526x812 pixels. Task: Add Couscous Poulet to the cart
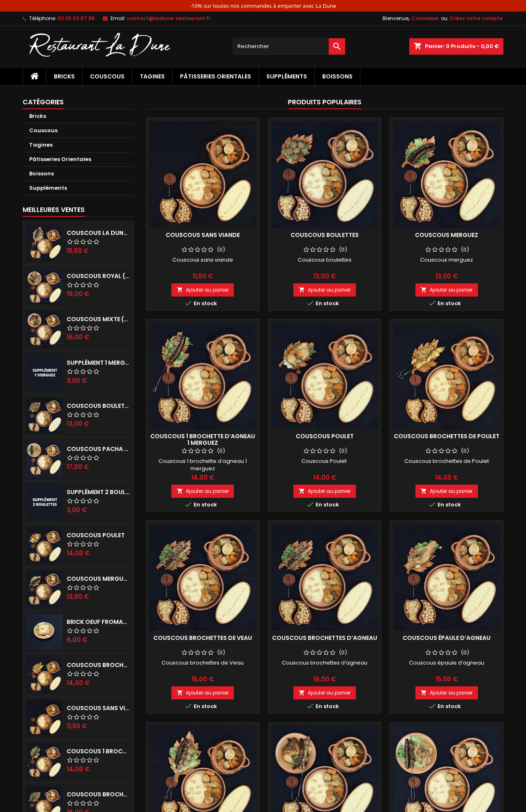click(324, 491)
